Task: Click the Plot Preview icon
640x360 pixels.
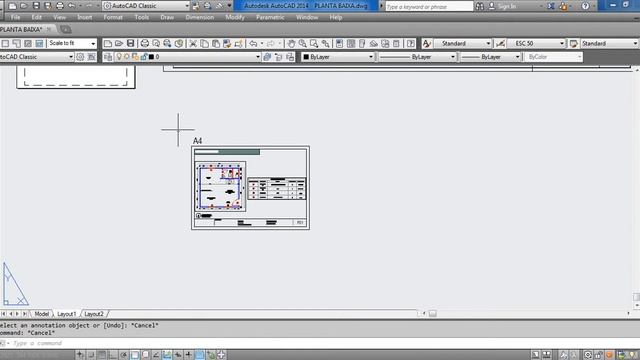Action: coord(156,43)
